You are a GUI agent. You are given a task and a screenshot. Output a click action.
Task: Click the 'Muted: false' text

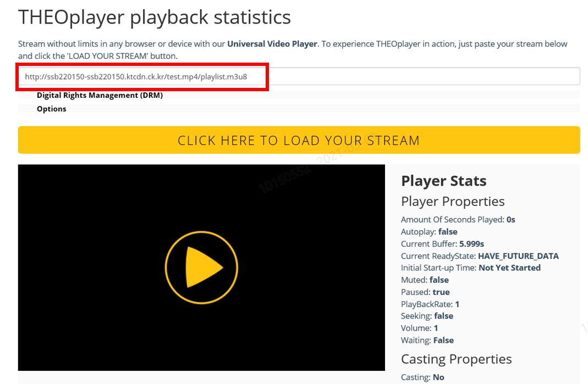[x=425, y=280]
